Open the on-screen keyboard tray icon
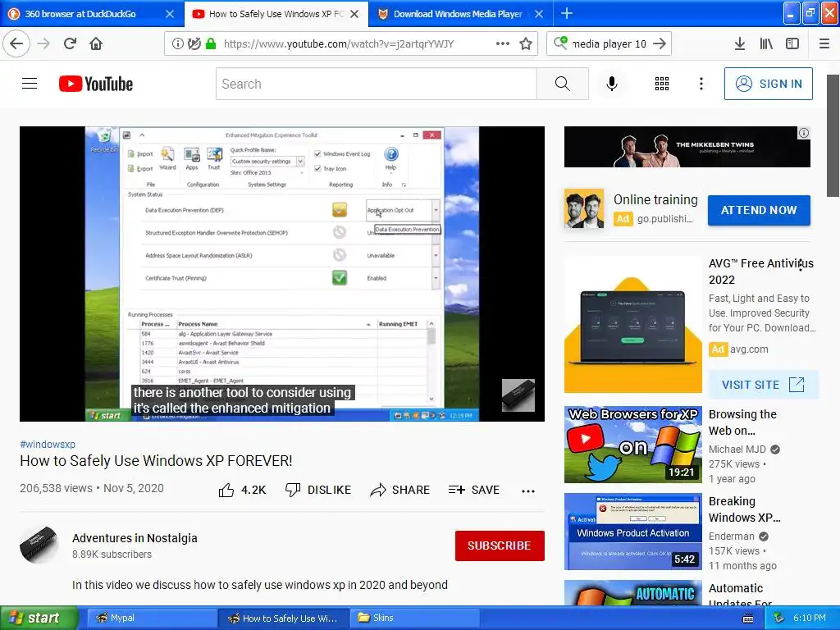 click(x=748, y=619)
